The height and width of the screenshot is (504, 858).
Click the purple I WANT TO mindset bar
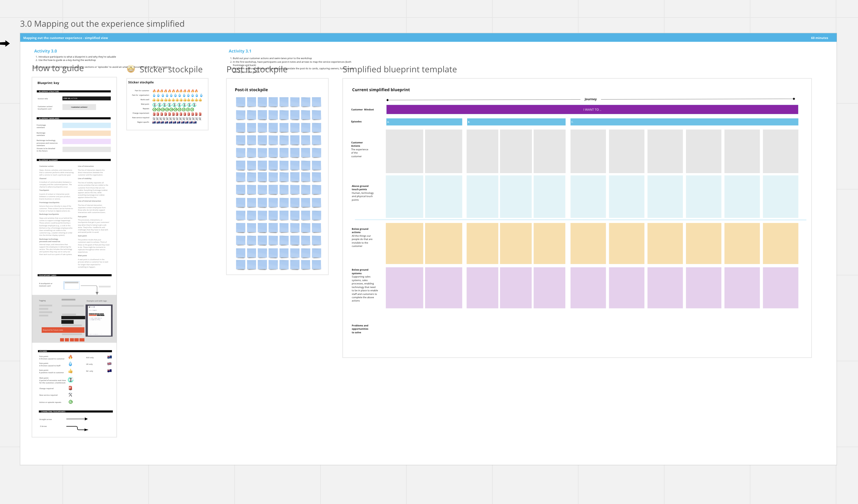point(592,109)
